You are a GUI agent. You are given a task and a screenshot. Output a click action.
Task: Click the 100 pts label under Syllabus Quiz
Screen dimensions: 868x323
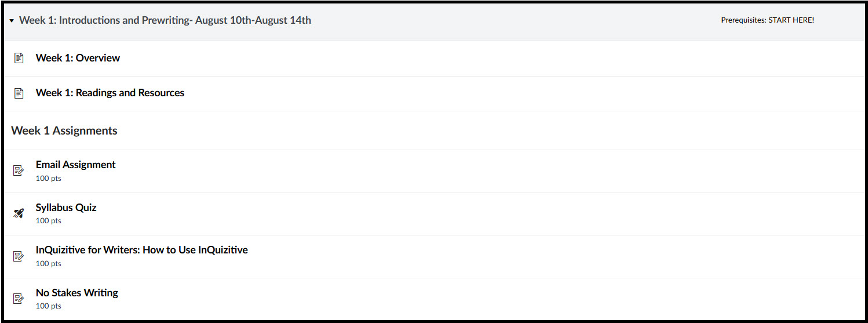pyautogui.click(x=49, y=221)
